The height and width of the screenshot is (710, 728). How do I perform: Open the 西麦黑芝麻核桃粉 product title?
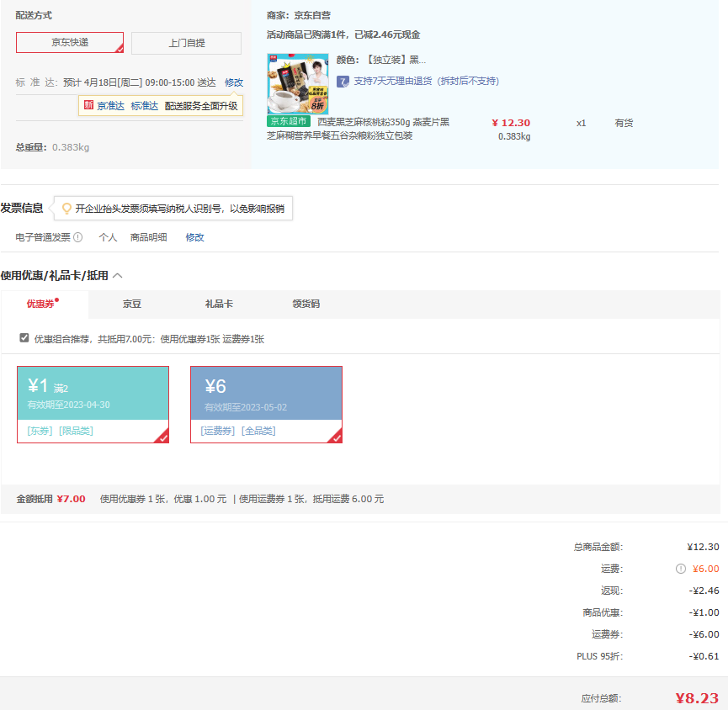(x=358, y=129)
